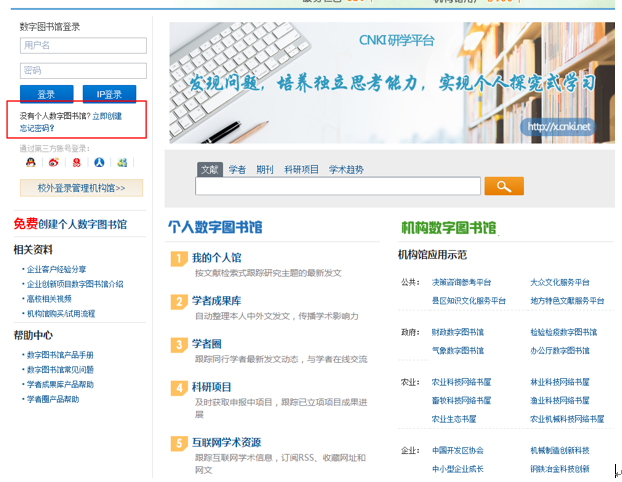This screenshot has width=622, height=482.
Task: Open 学者成果库产品帮助 link
Action: click(x=60, y=384)
